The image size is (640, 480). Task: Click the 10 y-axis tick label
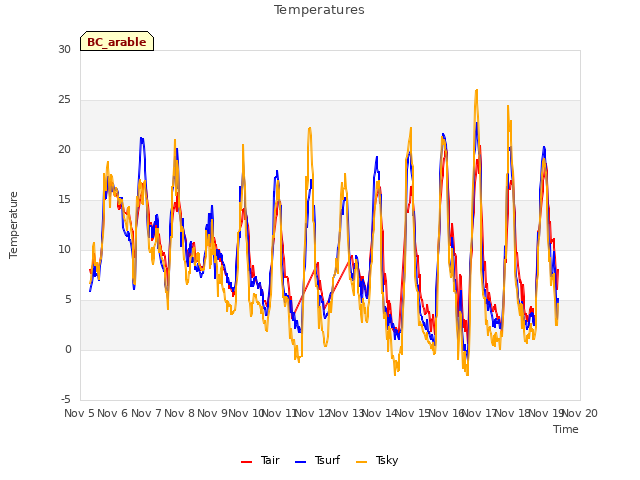point(64,249)
